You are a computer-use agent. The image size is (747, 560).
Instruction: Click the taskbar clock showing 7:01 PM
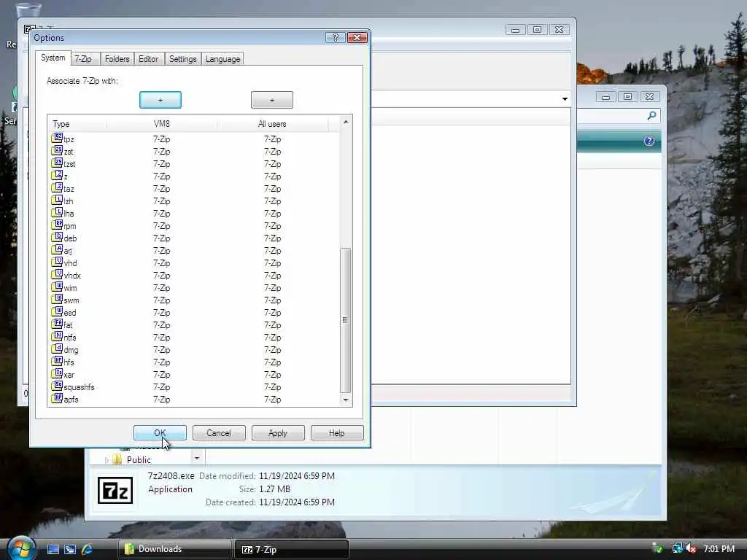pos(719,548)
